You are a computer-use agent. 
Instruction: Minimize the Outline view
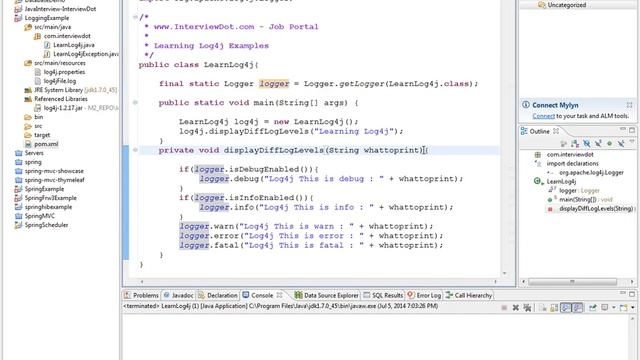(x=623, y=130)
